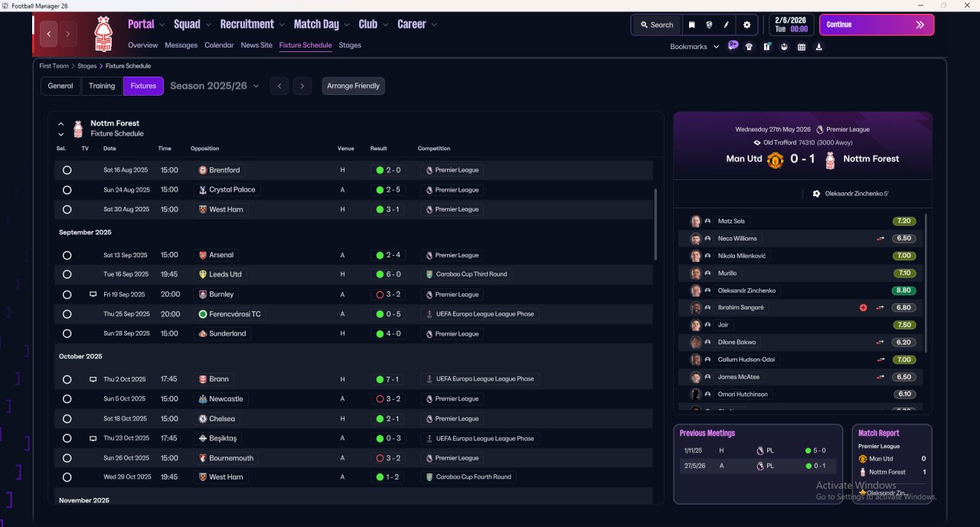Open the Overview tab
Screen dimensions: 980x527
pos(142,45)
